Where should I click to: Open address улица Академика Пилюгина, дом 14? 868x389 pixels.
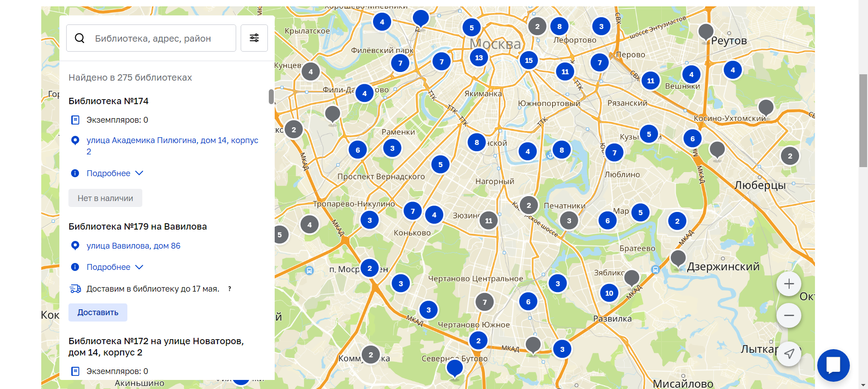point(172,146)
